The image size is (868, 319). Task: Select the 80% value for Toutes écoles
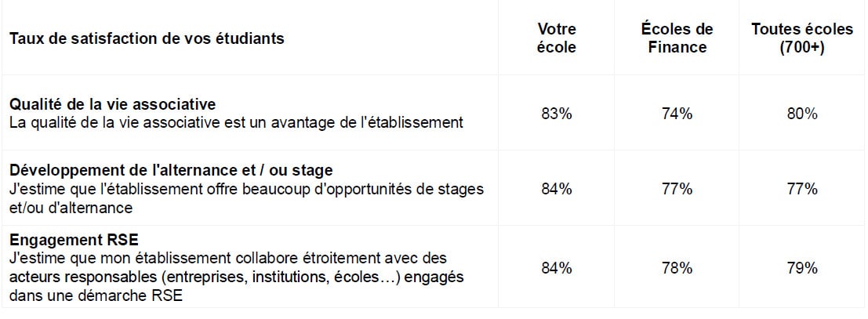point(802,114)
